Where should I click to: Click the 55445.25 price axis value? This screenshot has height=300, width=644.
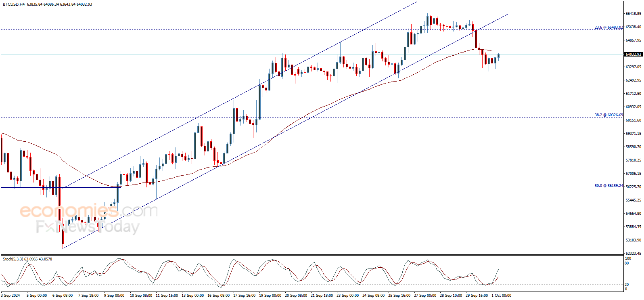[633, 200]
